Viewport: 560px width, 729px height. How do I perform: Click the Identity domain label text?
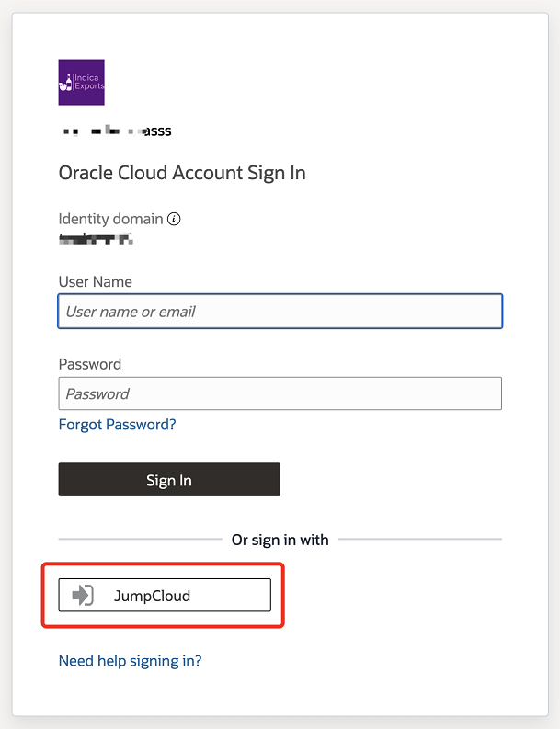(x=110, y=219)
